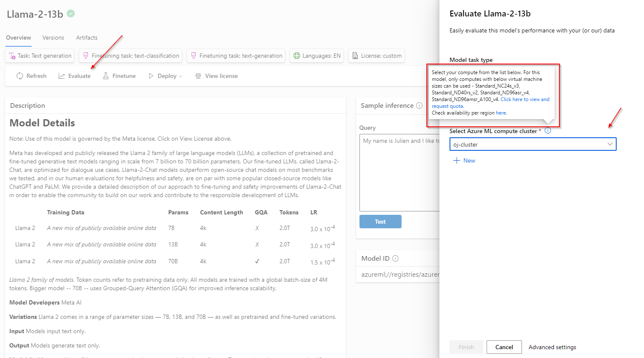Click the globe icon beside Languages: EN
The image size is (644, 358).
point(297,56)
